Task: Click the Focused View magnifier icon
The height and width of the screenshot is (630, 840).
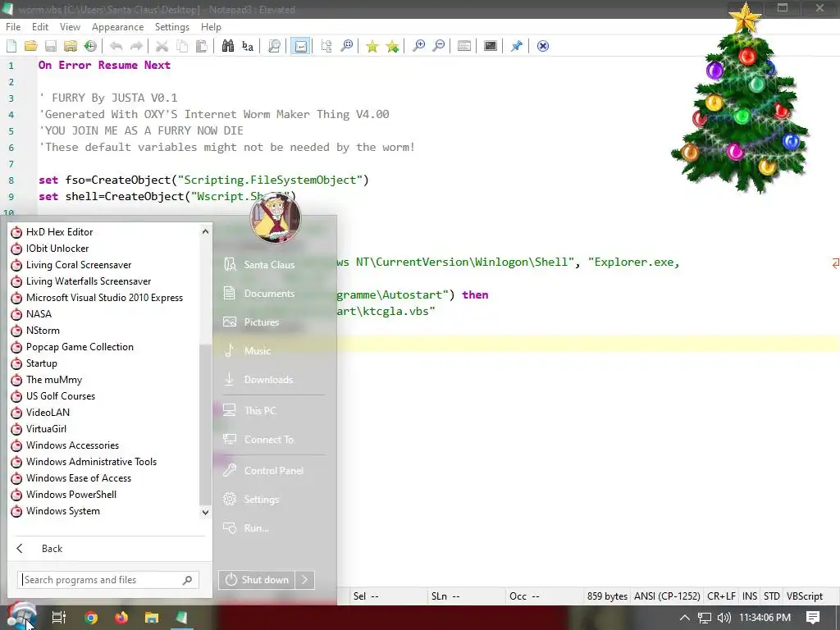Action: coord(274,46)
